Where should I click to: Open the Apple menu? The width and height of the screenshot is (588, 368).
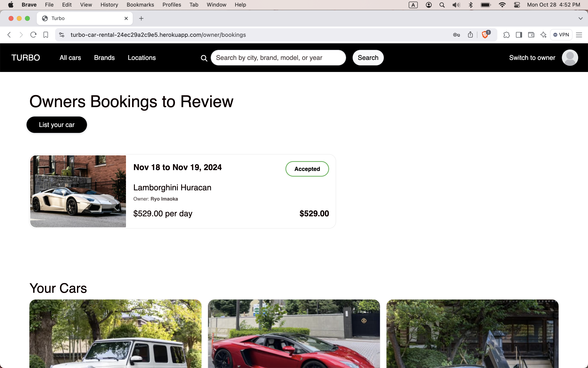(11, 5)
